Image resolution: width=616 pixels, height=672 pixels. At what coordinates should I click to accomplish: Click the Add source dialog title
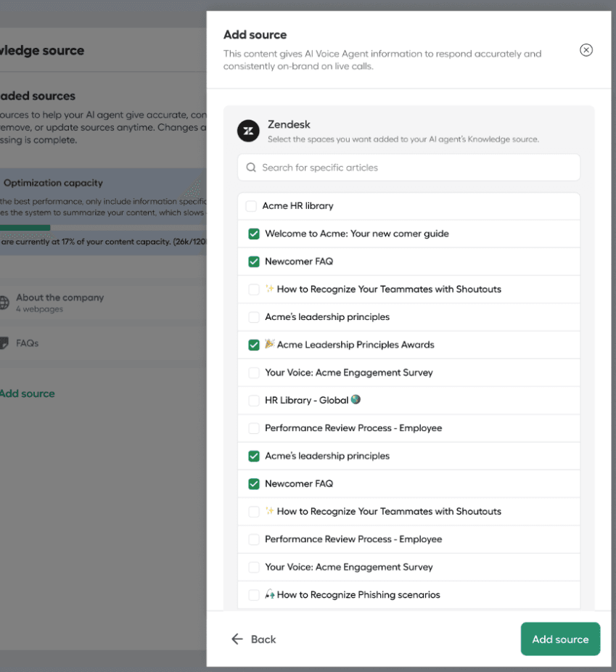click(x=255, y=35)
